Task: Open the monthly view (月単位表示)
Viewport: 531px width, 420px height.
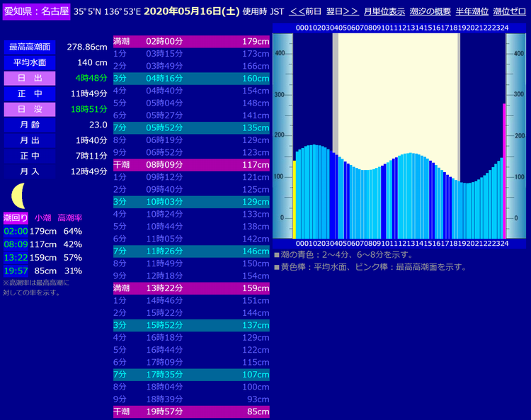Action: 384,11
